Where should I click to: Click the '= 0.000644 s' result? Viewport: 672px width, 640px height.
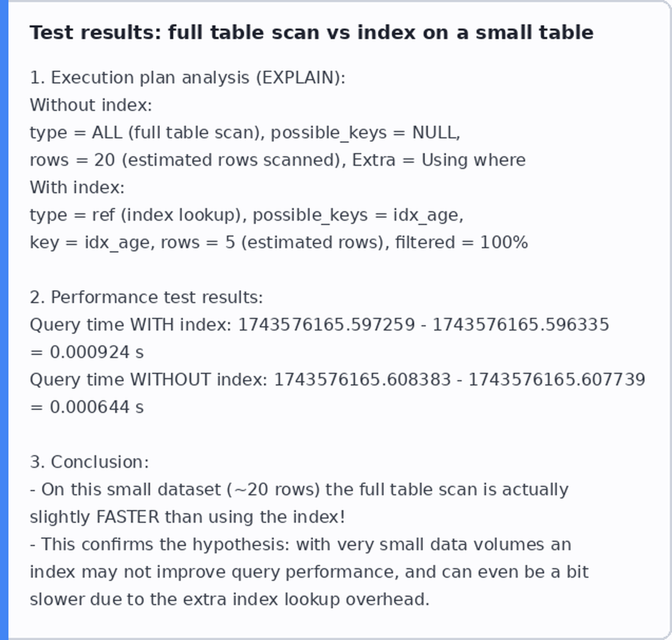(x=87, y=407)
